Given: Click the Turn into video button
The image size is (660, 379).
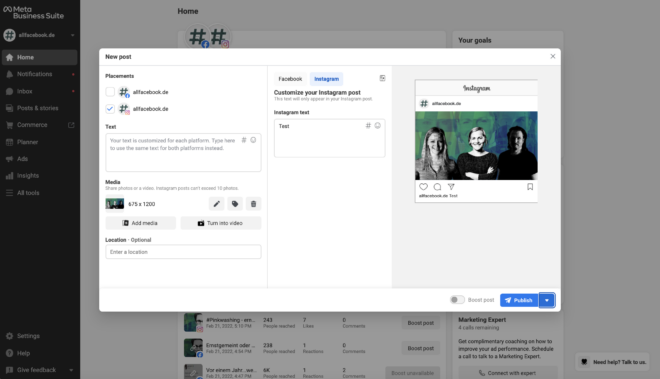Looking at the screenshot, I should (221, 223).
